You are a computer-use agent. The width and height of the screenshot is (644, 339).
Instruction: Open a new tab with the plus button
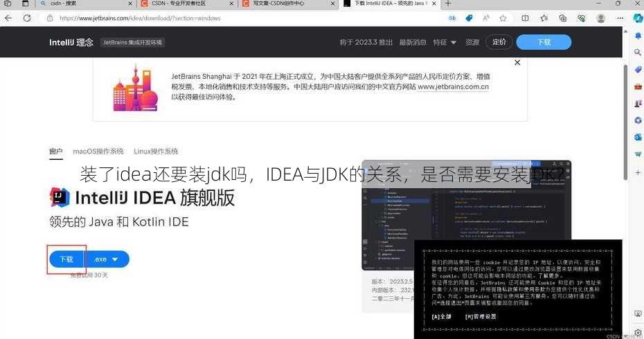click(x=448, y=3)
